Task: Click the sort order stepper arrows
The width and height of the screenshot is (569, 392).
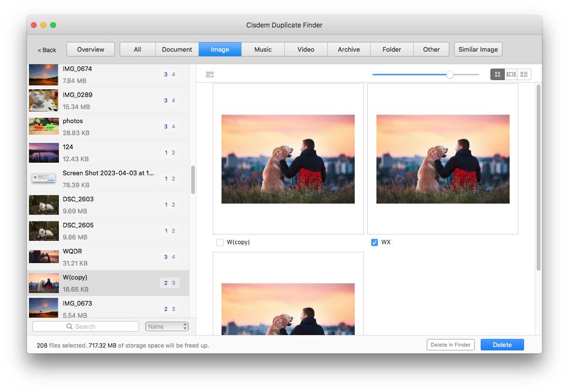Action: point(185,326)
